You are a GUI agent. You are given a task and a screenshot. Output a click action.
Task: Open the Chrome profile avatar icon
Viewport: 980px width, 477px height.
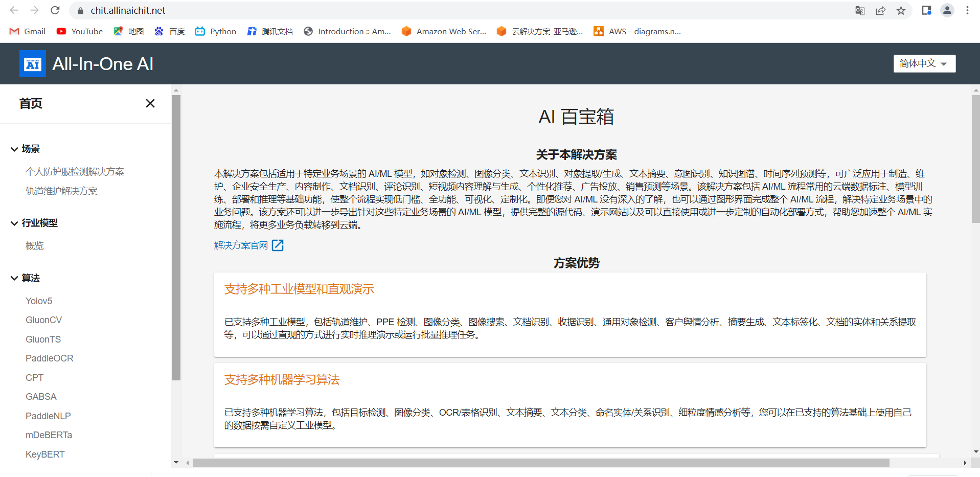tap(947, 11)
